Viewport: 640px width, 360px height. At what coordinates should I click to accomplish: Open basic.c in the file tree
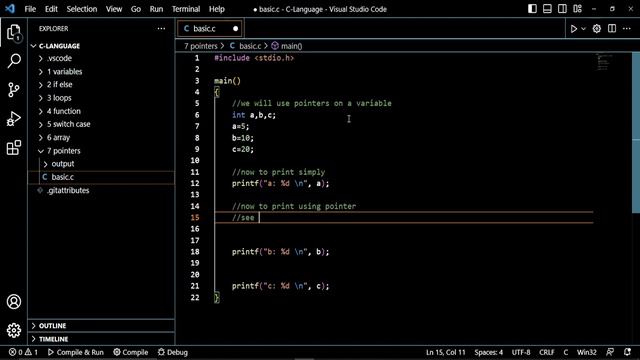101,177
